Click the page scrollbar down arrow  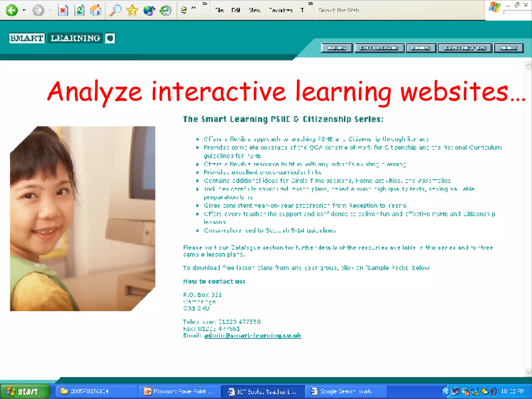coord(528,372)
